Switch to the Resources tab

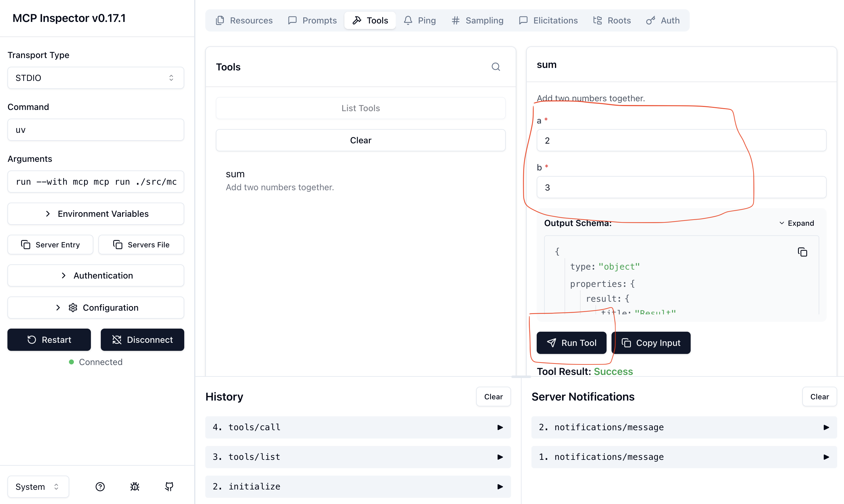pos(244,20)
